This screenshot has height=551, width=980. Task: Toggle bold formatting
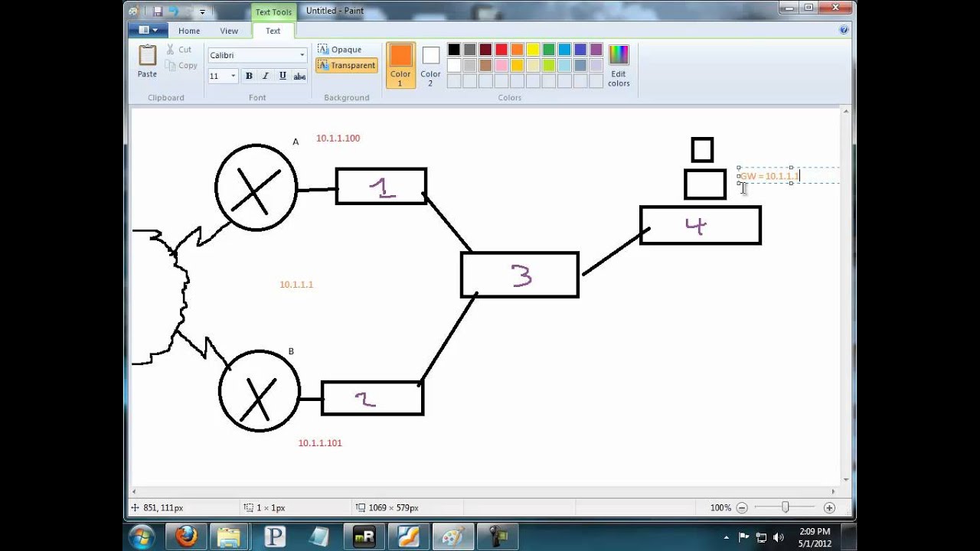[x=249, y=76]
